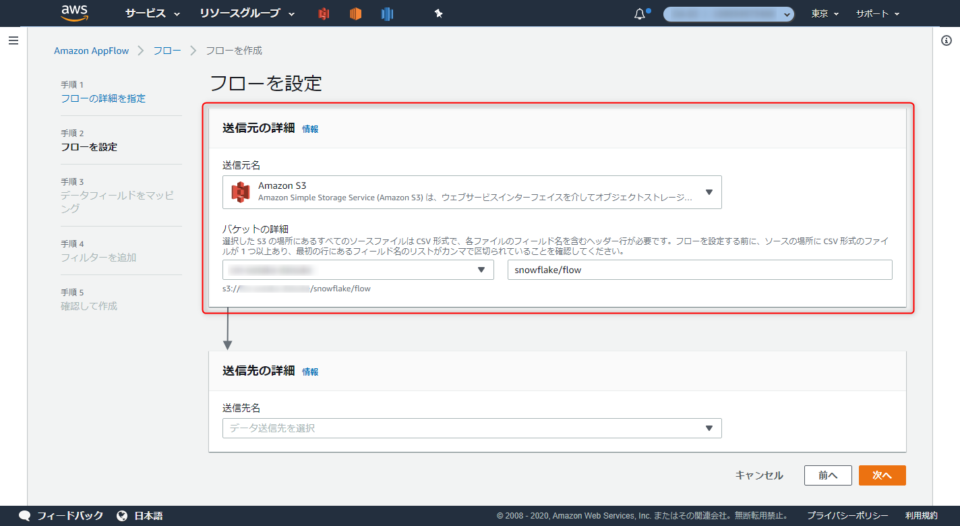Click the 前へ button
960x526 pixels.
[x=828, y=475]
